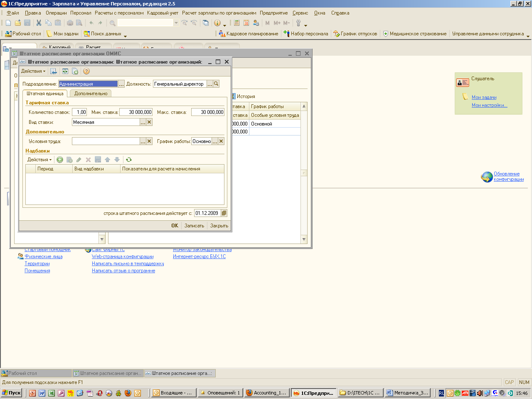The height and width of the screenshot is (399, 532).
Task: Open Мои задачи link in Слушатель panel
Action: [x=484, y=97]
